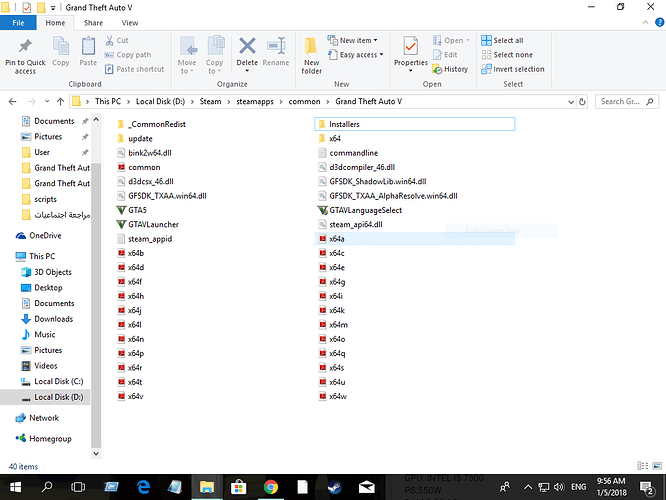Click Local Disk (D:) in address path
The image size is (666, 500).
tap(161, 102)
